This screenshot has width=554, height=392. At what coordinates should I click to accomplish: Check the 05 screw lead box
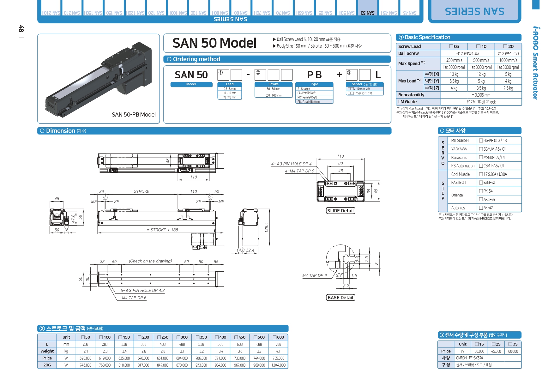(451, 46)
